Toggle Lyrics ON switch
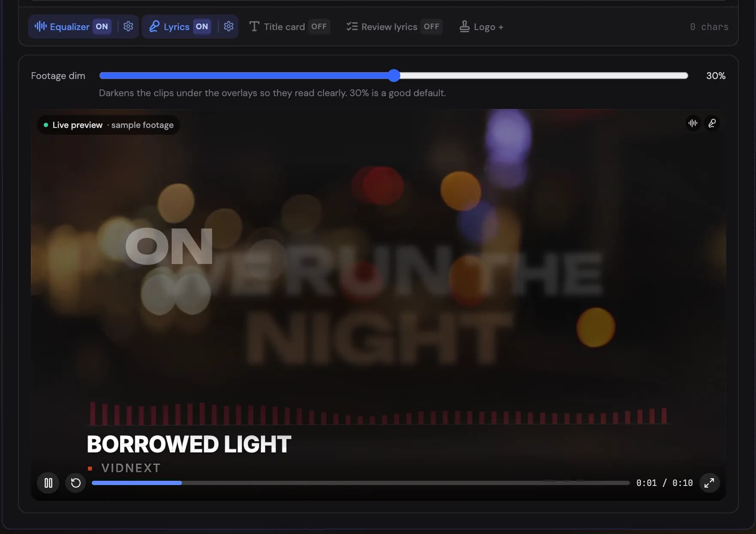The image size is (756, 534). (202, 27)
